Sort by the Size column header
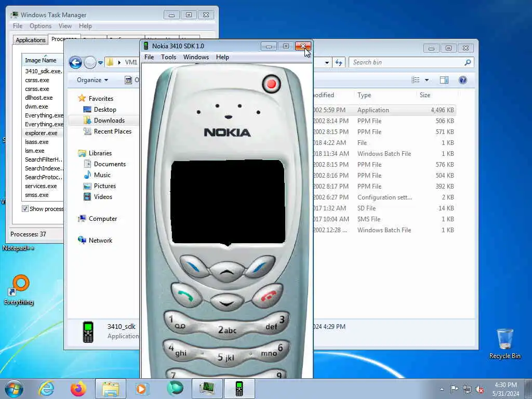The height and width of the screenshot is (399, 532). tap(436, 96)
